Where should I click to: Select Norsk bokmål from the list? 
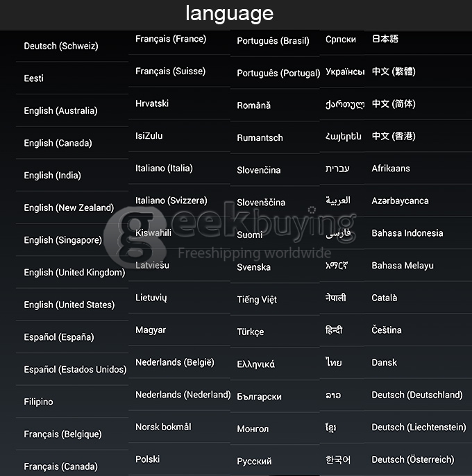tap(163, 427)
